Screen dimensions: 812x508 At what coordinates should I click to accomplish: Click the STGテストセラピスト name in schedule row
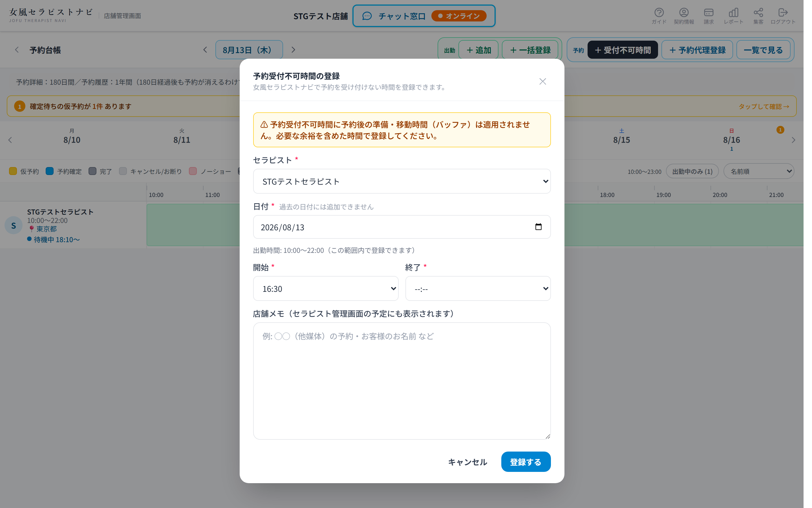click(x=60, y=212)
